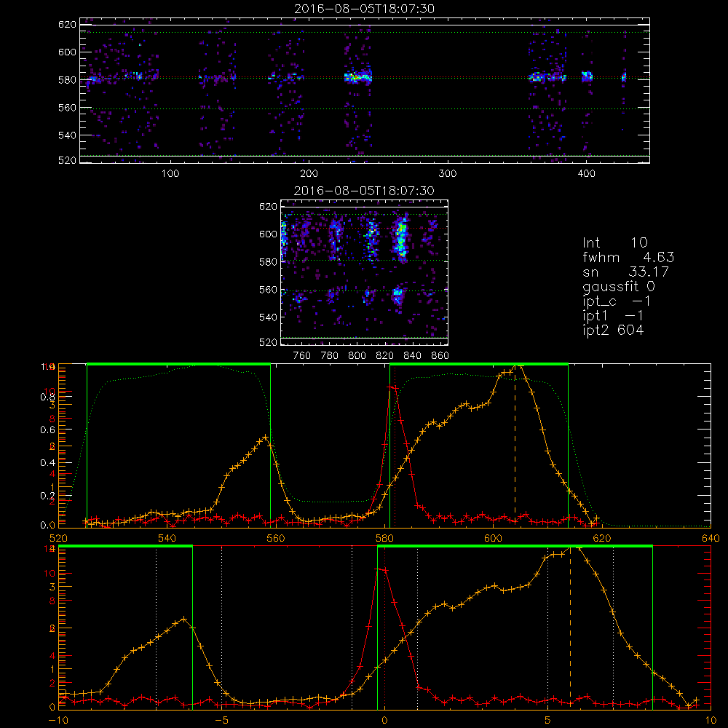The height and width of the screenshot is (728, 728).
Task: Select the 'sn 33.17' readout
Action: coord(625,272)
